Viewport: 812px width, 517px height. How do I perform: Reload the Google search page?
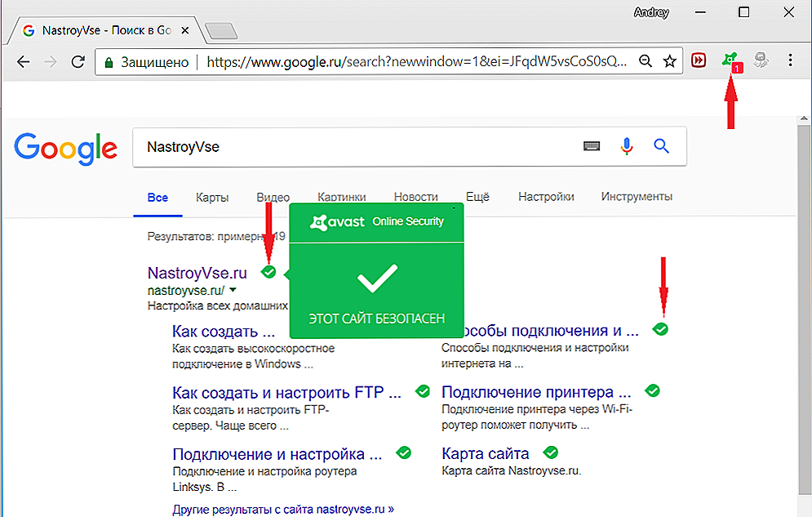(x=78, y=62)
